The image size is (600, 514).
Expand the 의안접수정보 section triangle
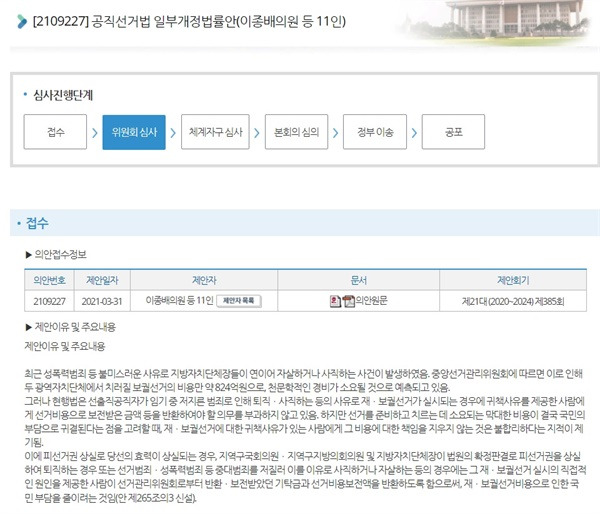(28, 255)
